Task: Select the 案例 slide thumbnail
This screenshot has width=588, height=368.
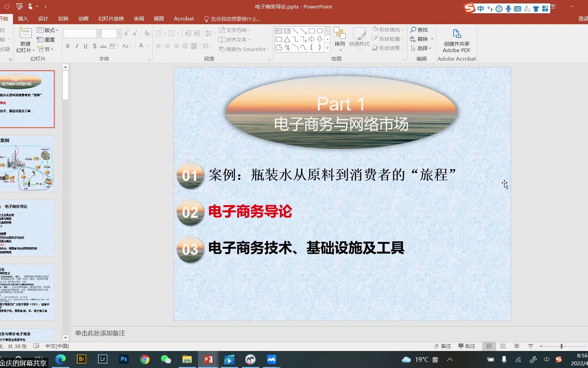Action: pyautogui.click(x=27, y=164)
